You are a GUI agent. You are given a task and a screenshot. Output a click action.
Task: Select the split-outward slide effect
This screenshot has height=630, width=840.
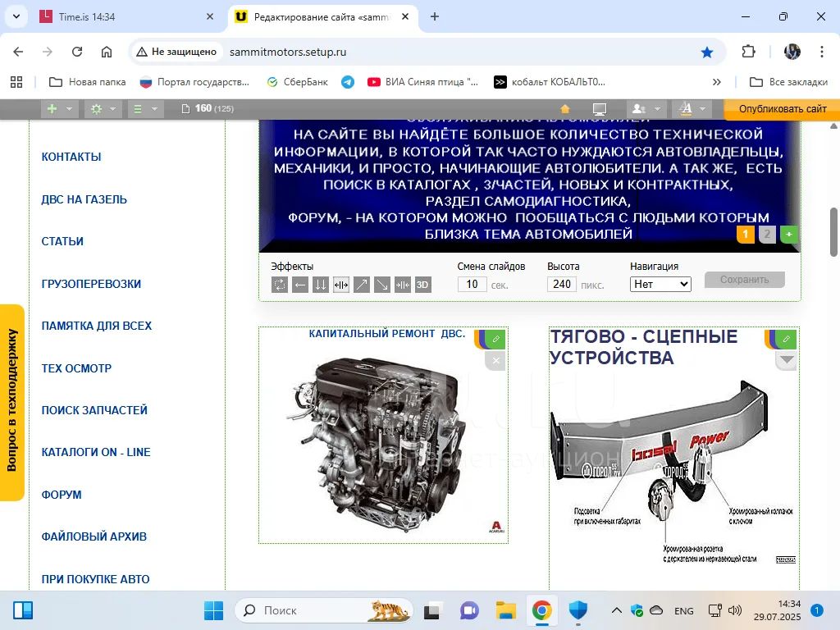(x=341, y=285)
